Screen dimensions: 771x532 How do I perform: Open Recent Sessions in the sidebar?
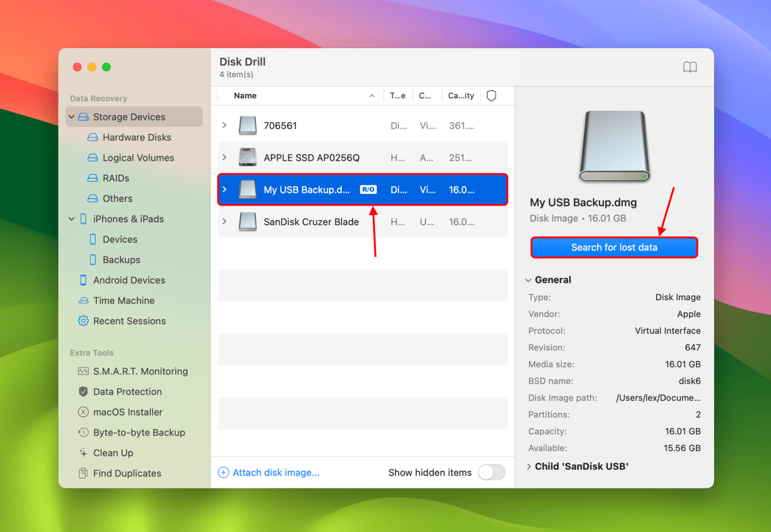130,321
